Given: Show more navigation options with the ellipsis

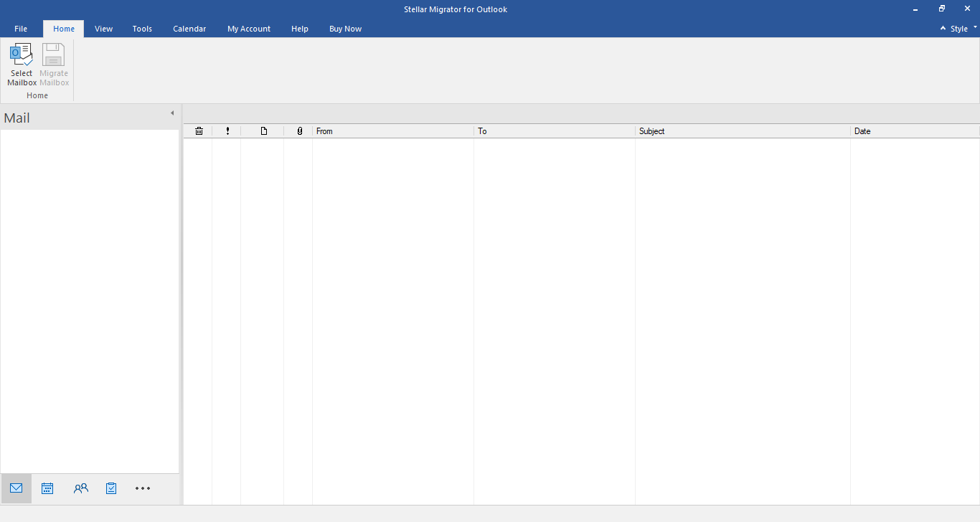Looking at the screenshot, I should coord(143,488).
